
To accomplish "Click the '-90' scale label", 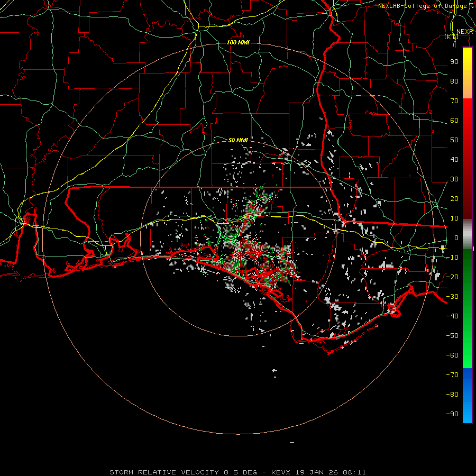I will coord(452,414).
